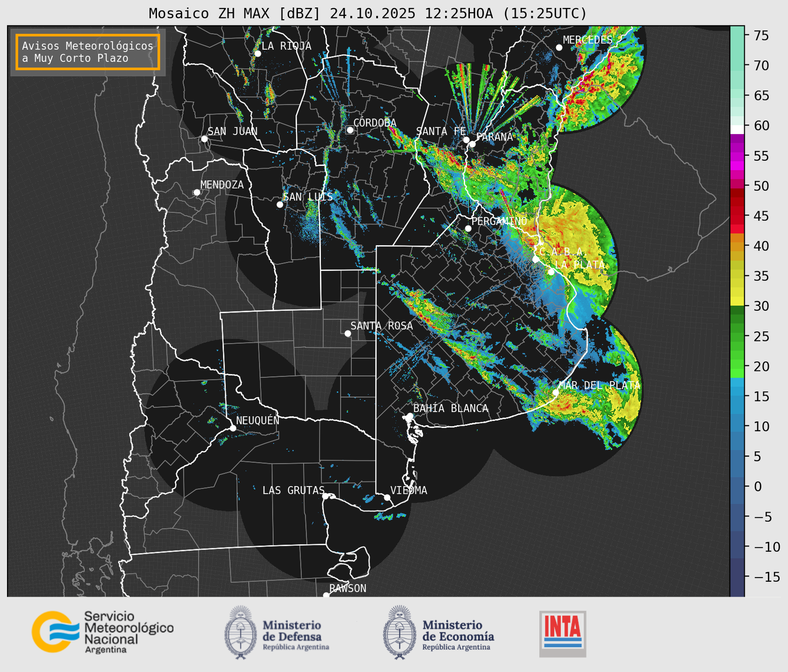Viewport: 788px width, 672px height.
Task: Click the −15 label on the colorbar
Action: pyautogui.click(x=766, y=577)
